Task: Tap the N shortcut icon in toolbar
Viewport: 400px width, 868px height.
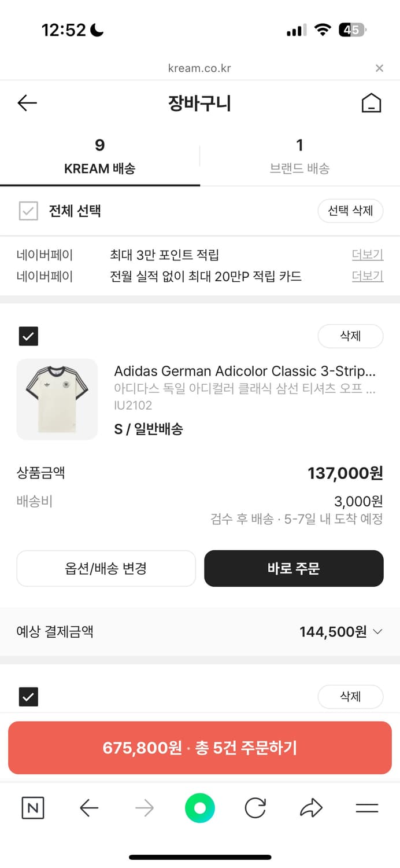Action: (x=33, y=808)
